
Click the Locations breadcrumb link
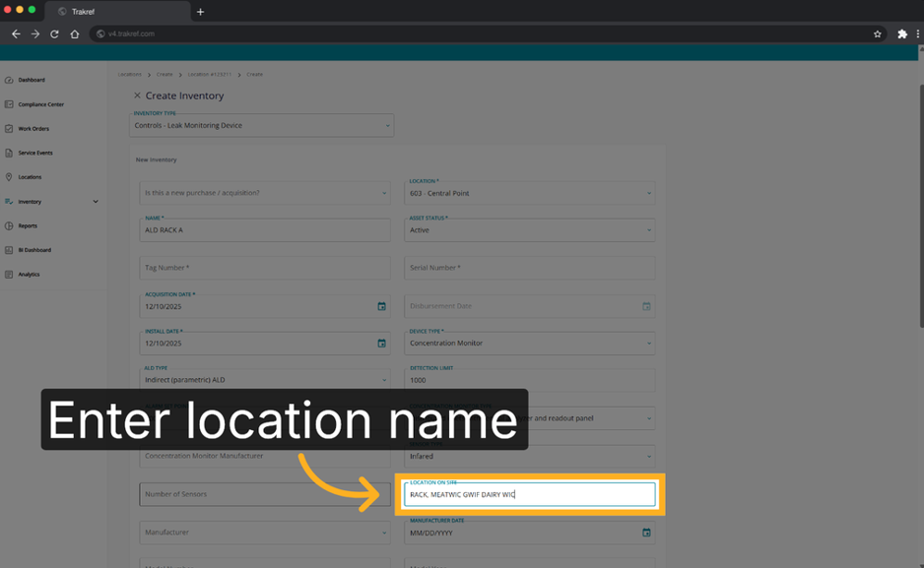(130, 75)
